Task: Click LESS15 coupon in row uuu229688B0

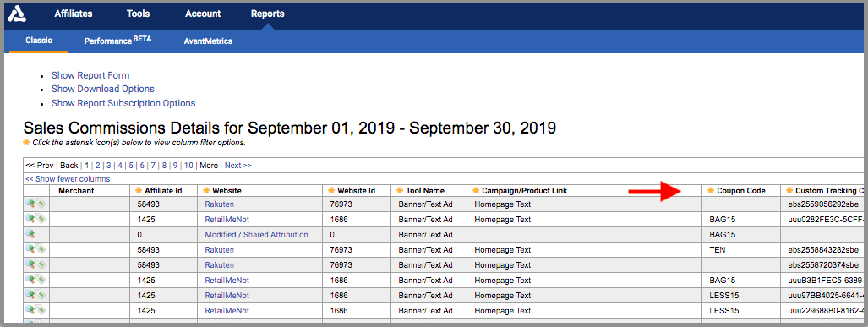Action: 724,310
